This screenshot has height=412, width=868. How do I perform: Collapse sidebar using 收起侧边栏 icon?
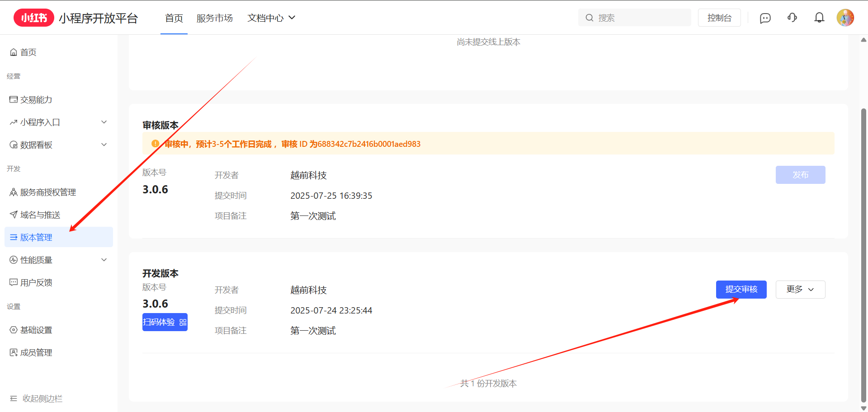point(14,398)
